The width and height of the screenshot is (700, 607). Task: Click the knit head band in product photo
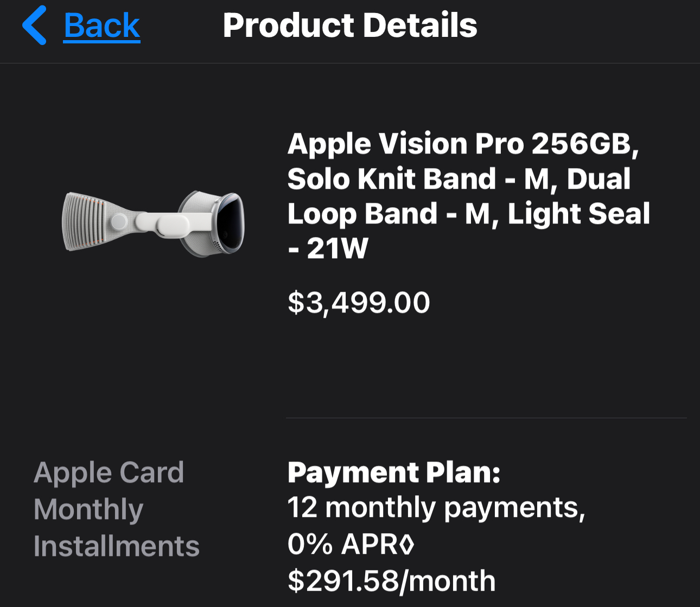(x=87, y=222)
